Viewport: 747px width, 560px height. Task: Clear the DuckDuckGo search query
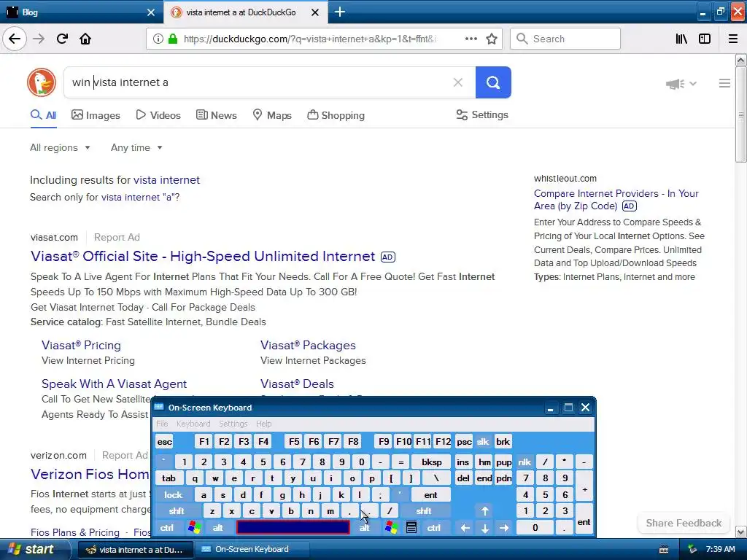click(x=458, y=82)
